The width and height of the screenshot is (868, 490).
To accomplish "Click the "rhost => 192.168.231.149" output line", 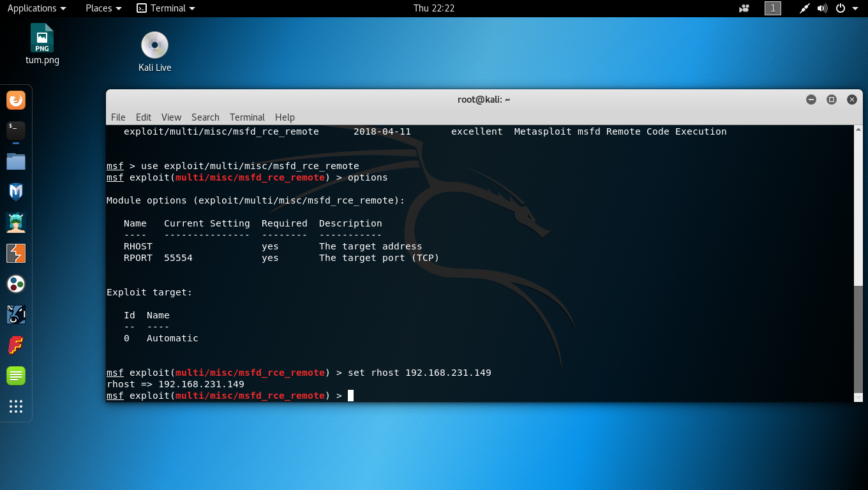I will coord(176,384).
